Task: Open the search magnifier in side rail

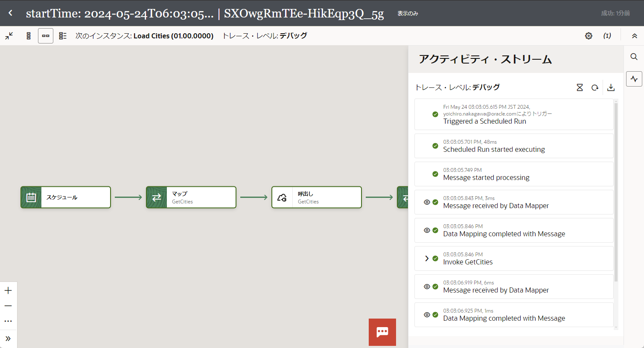Action: (x=634, y=57)
